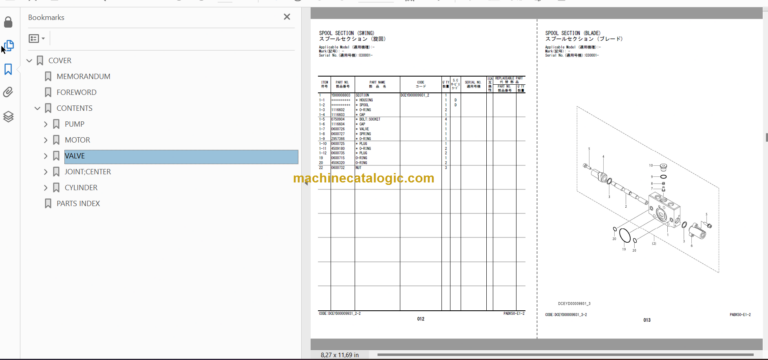Image resolution: width=768 pixels, height=360 pixels.
Task: Click the collapse arrow on the panel divider
Action: (306, 183)
